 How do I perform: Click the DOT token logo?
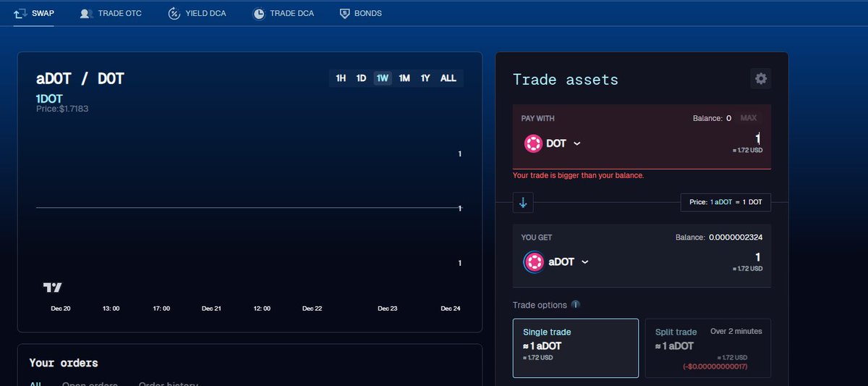pyautogui.click(x=533, y=143)
